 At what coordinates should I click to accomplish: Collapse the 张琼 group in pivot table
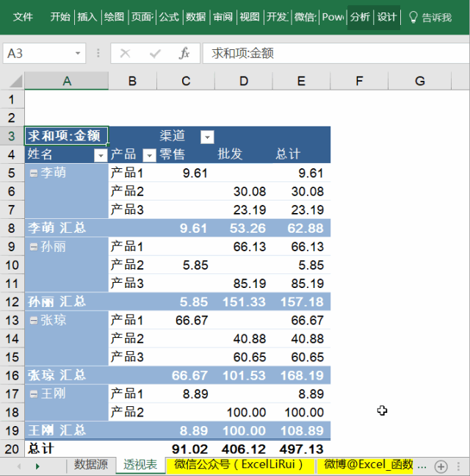[33, 320]
